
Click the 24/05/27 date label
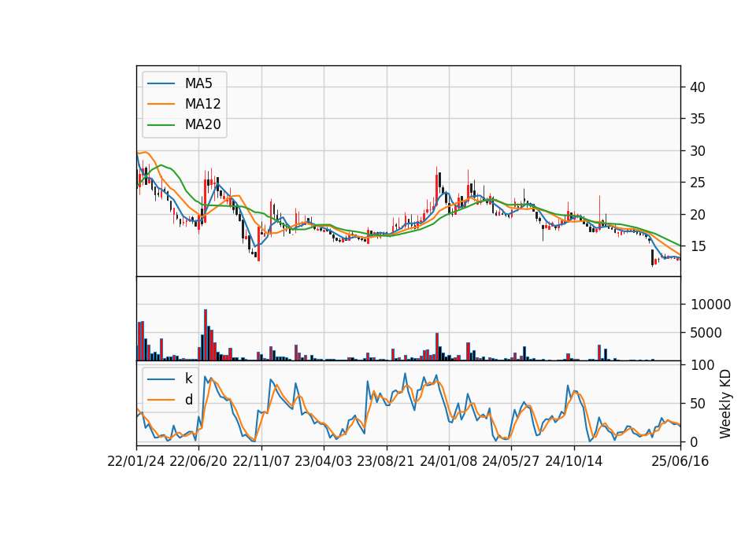click(x=510, y=461)
